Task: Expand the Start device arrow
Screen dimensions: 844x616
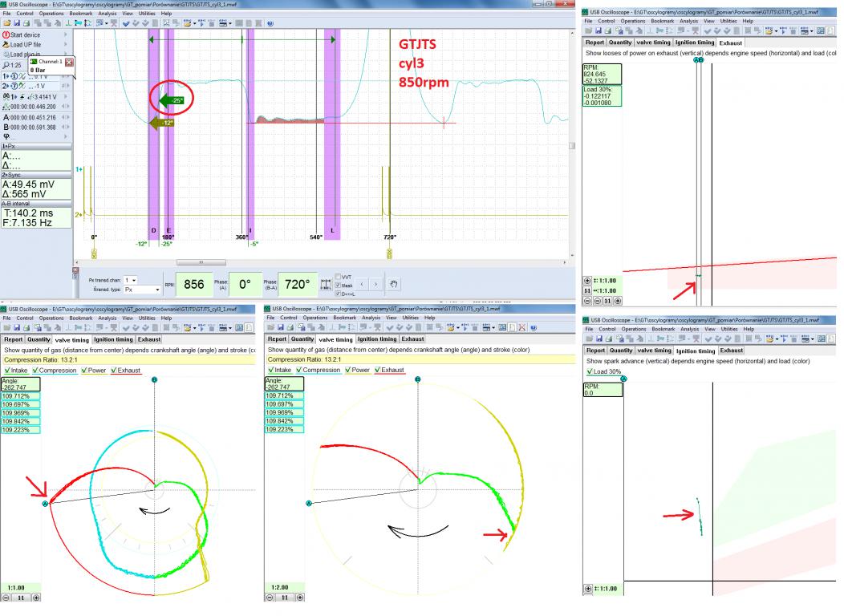Action: click(67, 34)
